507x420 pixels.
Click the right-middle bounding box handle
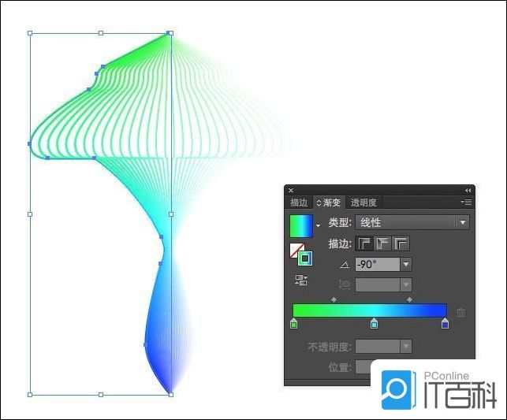pyautogui.click(x=171, y=214)
